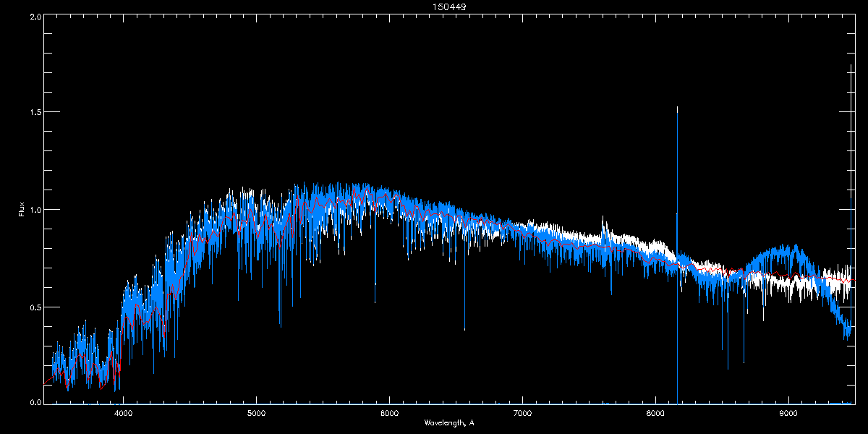Click the Flux y-axis label
This screenshot has height=434, width=868.
click(21, 209)
